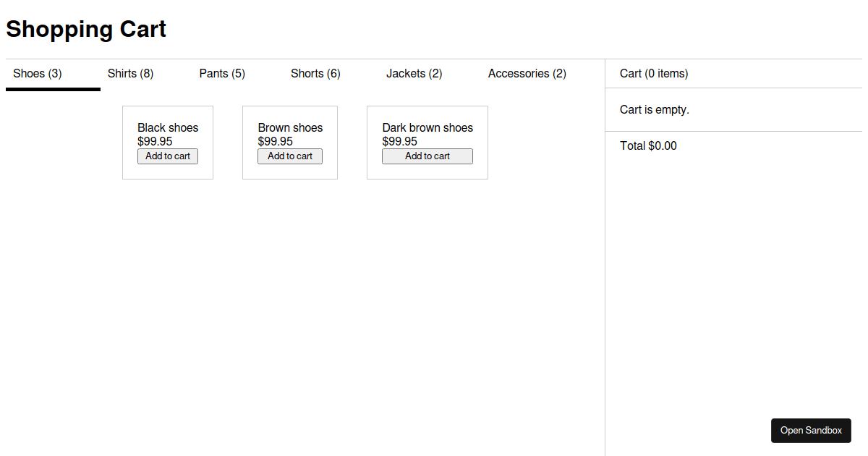Select the Shoes (3) tab
Image resolution: width=868 pixels, height=456 pixels.
point(38,74)
